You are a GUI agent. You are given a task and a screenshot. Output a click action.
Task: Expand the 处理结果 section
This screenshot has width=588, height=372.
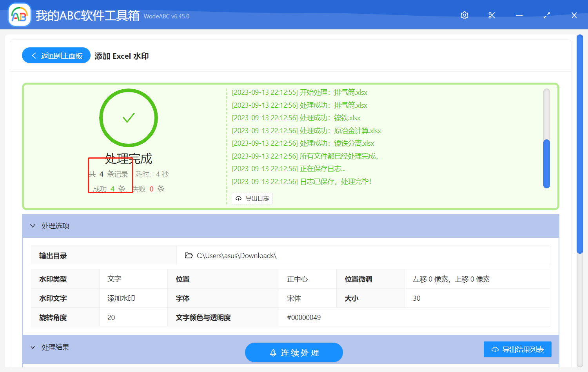click(33, 347)
